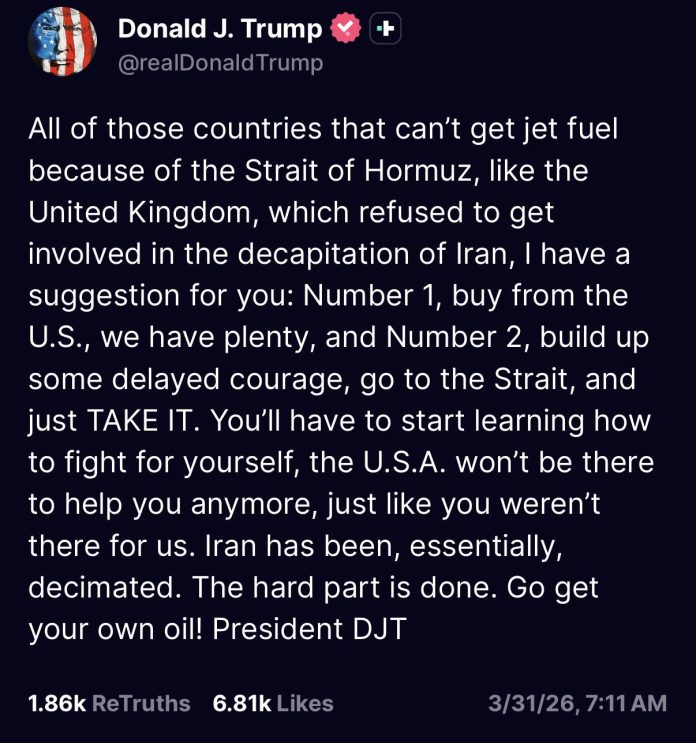The width and height of the screenshot is (696, 743).
Task: Click the @realDonaldTrump handle
Action: click(x=221, y=63)
